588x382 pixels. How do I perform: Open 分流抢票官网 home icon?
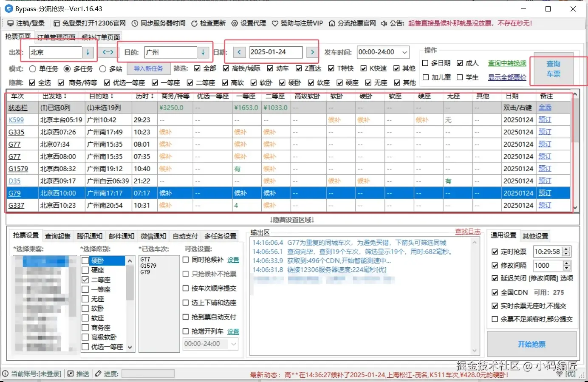(x=332, y=23)
